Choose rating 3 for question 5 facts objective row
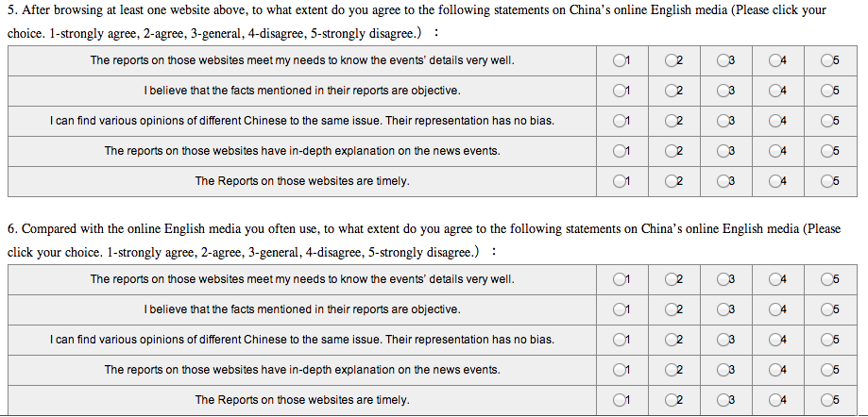The image size is (868, 417). click(723, 92)
